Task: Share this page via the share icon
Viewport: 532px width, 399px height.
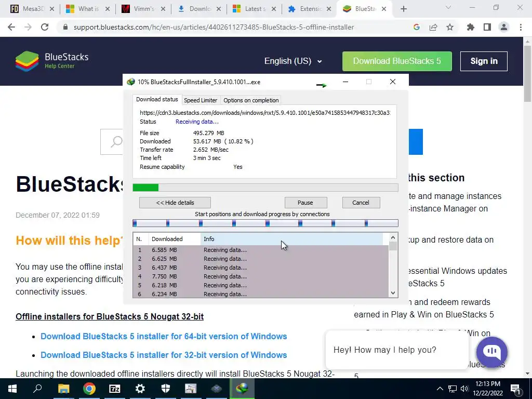Action: [433, 27]
